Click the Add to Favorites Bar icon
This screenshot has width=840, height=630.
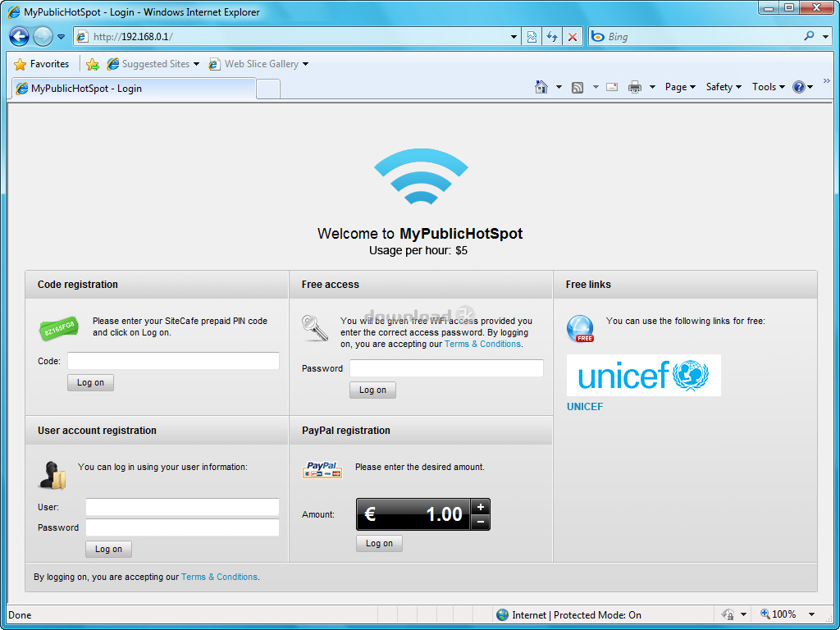click(93, 64)
